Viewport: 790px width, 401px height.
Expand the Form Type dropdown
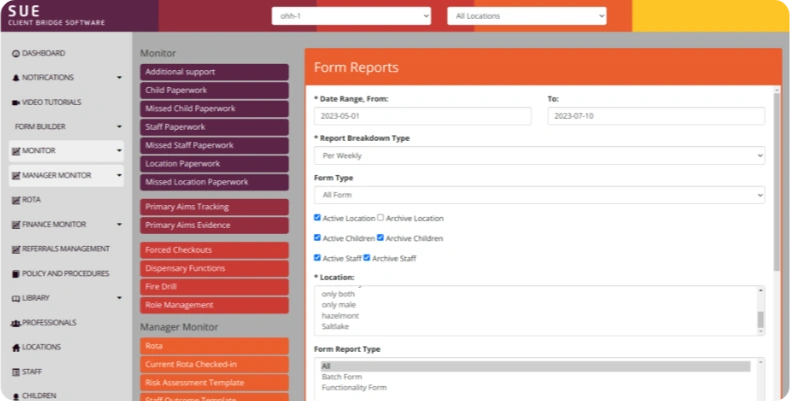pyautogui.click(x=539, y=195)
